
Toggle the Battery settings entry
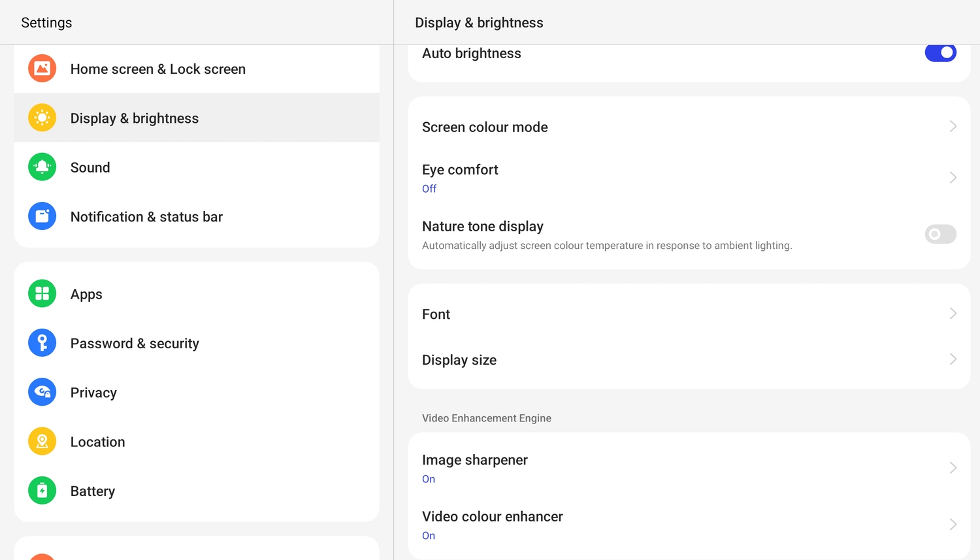click(x=93, y=491)
